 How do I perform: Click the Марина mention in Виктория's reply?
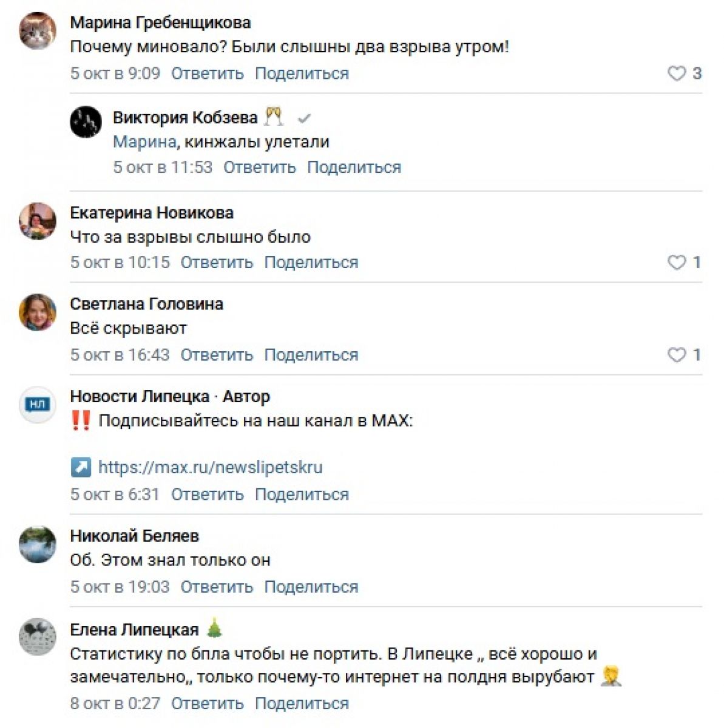144,142
